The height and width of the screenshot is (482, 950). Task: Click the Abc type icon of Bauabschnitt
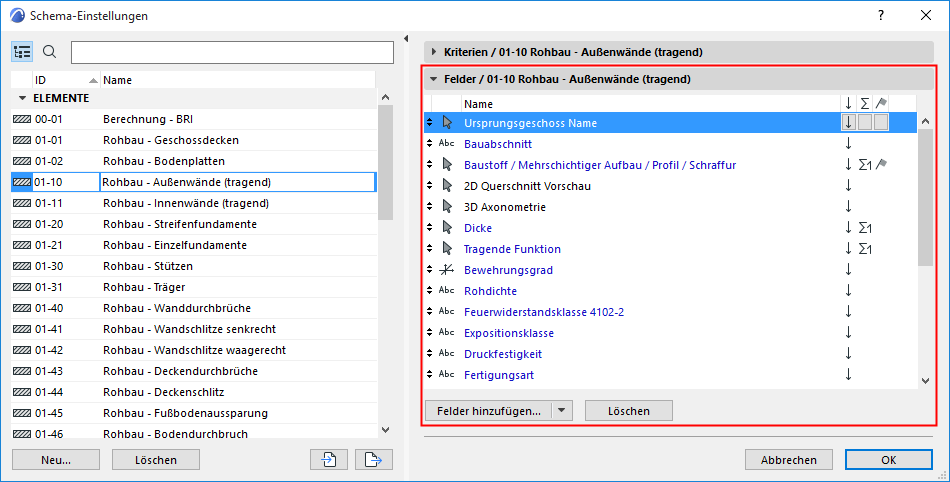point(447,144)
